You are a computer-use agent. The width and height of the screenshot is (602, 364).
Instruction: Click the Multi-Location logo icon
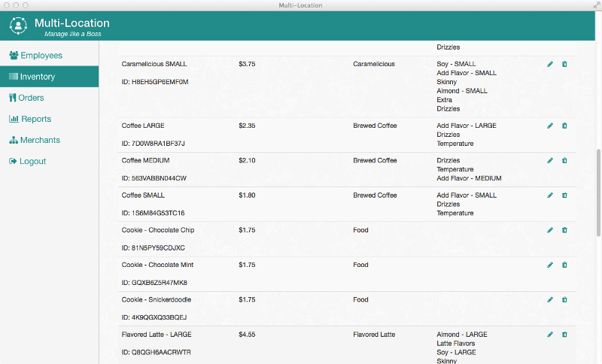point(18,26)
